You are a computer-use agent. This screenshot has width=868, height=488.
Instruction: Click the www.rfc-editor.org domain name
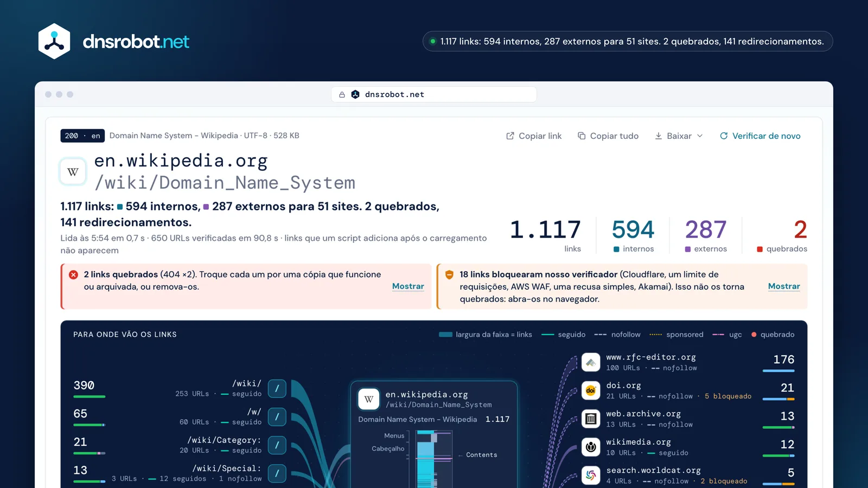(x=651, y=357)
